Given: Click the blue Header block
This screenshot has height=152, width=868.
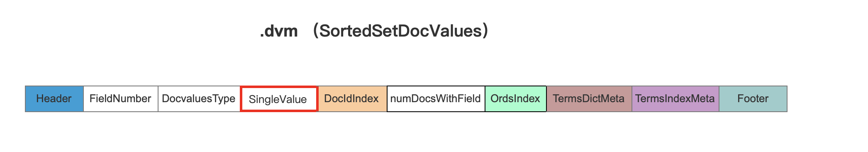Looking at the screenshot, I should pos(54,99).
